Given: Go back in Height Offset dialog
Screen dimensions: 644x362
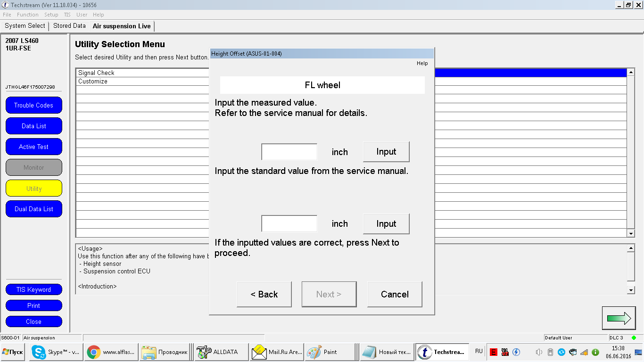Looking at the screenshot, I should point(264,295).
